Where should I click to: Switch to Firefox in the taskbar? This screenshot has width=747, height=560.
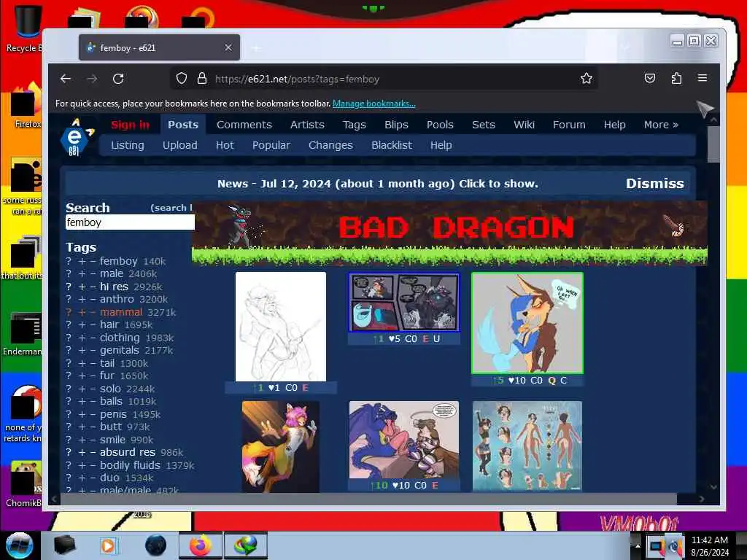click(x=201, y=545)
